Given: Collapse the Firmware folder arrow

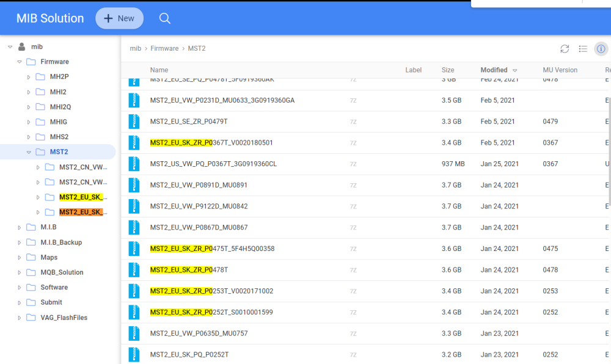Looking at the screenshot, I should coord(20,62).
